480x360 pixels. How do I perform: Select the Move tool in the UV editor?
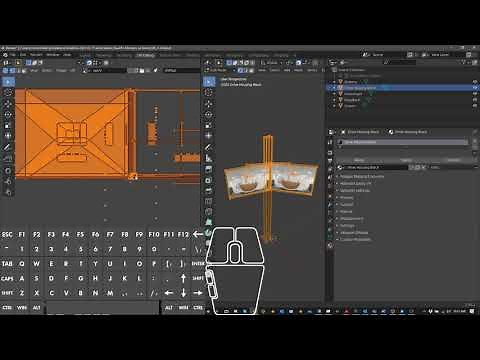click(x=8, y=104)
